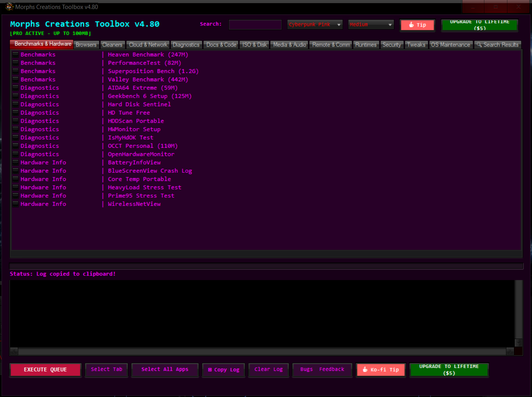The width and height of the screenshot is (532, 397).
Task: Enable the Hard Disk Sentinel checkbox
Action: [x=16, y=104]
